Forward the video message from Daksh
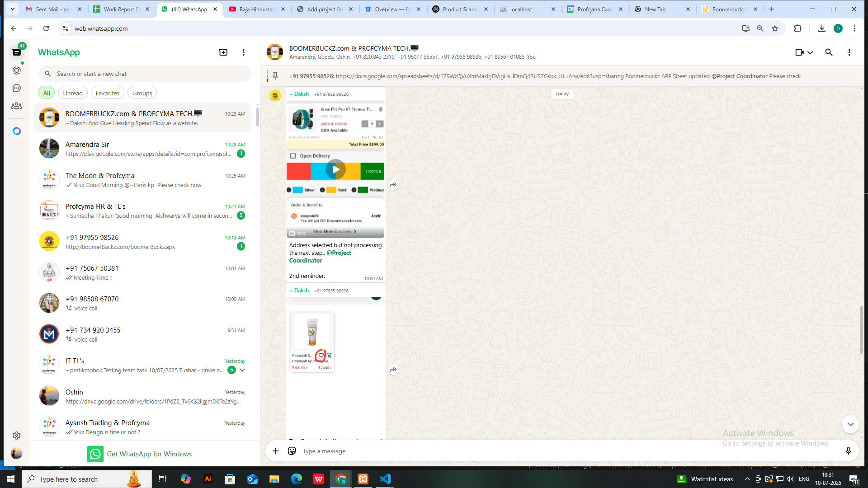This screenshot has height=488, width=868. click(x=393, y=185)
